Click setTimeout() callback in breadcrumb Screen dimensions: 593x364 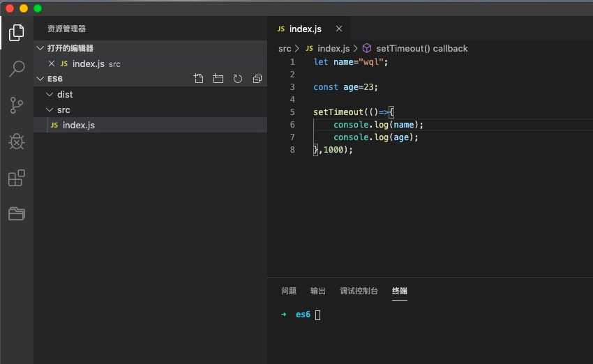click(421, 48)
